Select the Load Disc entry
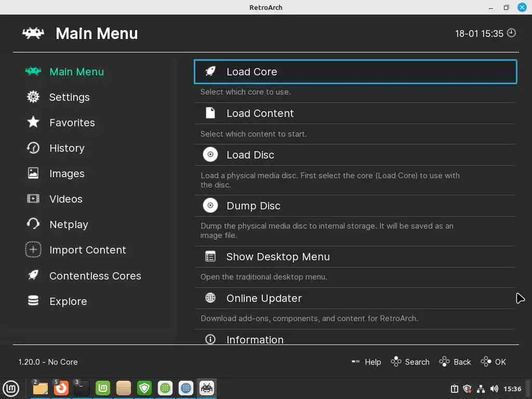Viewport: 532px width, 399px height. coord(355,155)
